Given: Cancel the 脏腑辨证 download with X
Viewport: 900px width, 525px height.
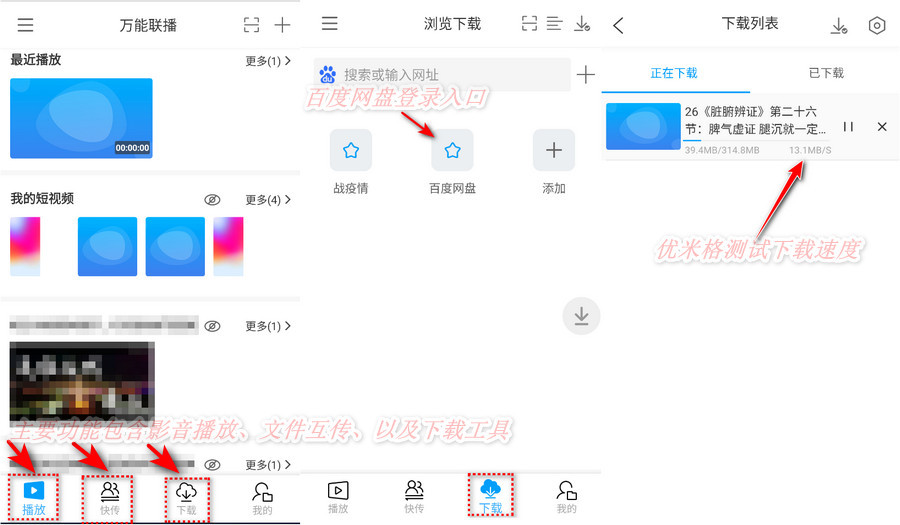Looking at the screenshot, I should 881,127.
